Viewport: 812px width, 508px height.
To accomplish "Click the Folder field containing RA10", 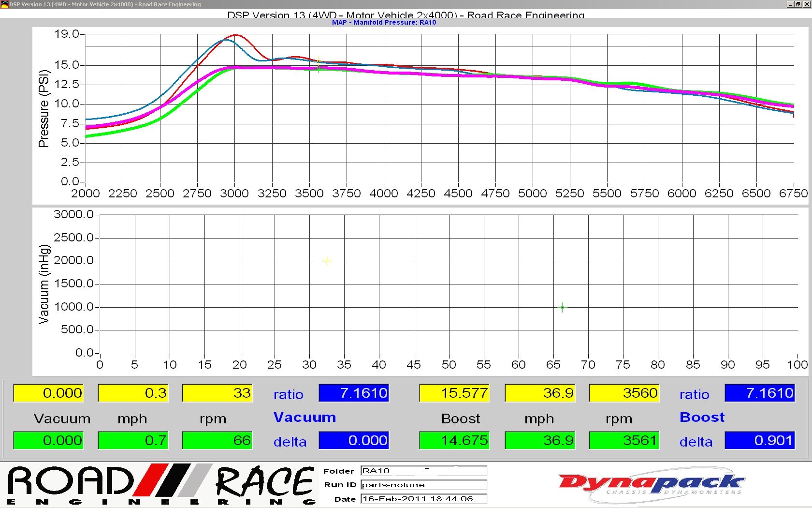I will (423, 471).
